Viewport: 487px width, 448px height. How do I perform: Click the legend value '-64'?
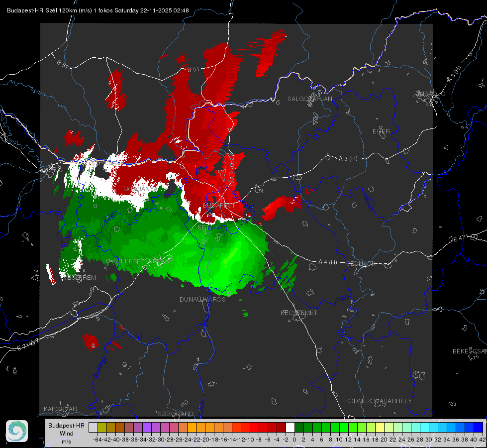97,440
